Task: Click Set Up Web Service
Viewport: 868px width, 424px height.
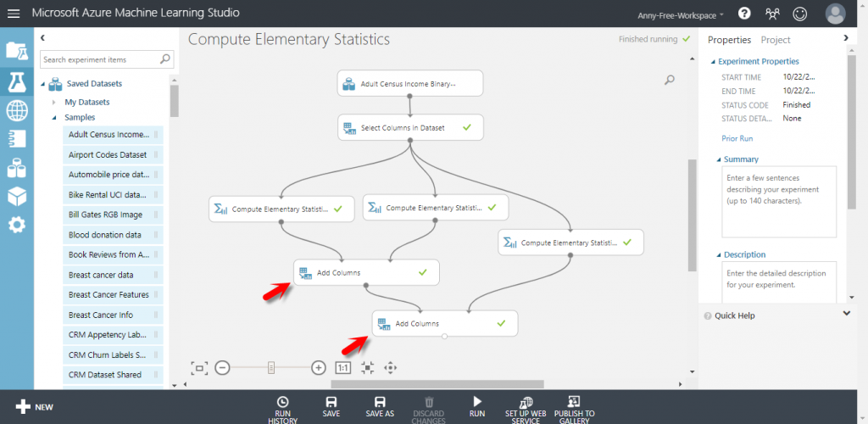Action: [526, 410]
